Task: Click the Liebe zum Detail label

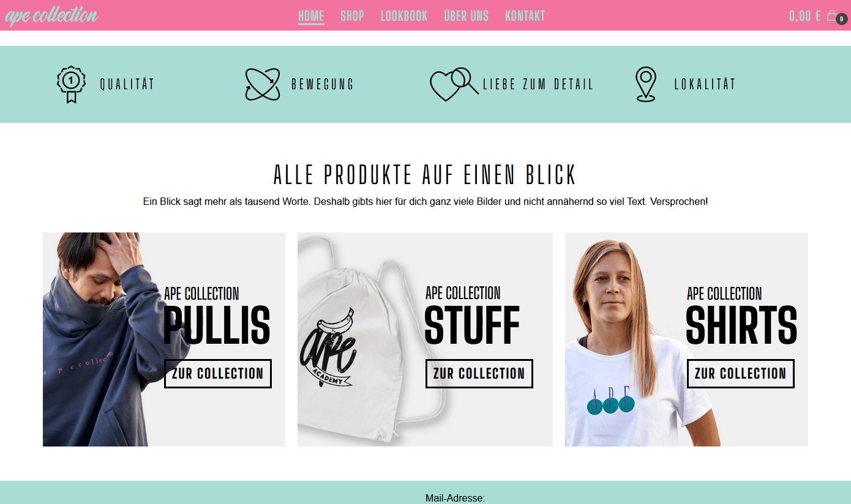Action: tap(538, 84)
